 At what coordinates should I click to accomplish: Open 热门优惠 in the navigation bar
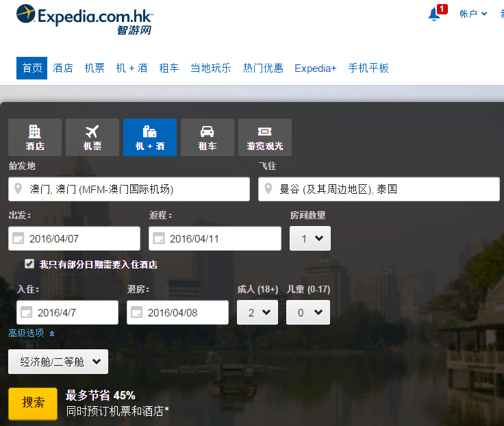[x=263, y=68]
